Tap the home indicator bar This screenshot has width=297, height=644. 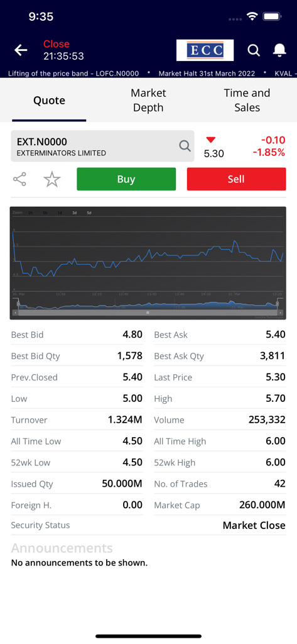[x=148, y=636]
